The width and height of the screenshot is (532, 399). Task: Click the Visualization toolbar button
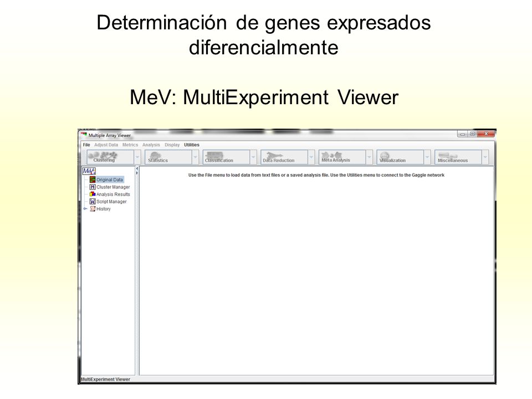click(400, 157)
